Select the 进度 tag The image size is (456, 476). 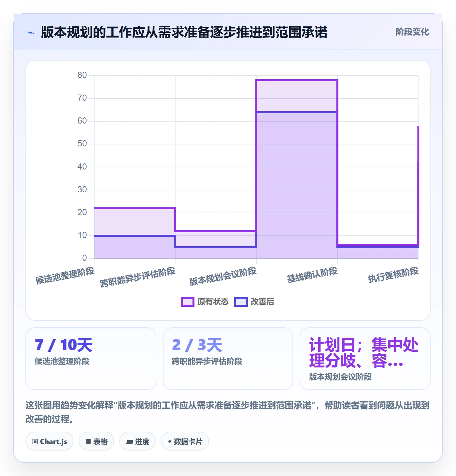137,441
